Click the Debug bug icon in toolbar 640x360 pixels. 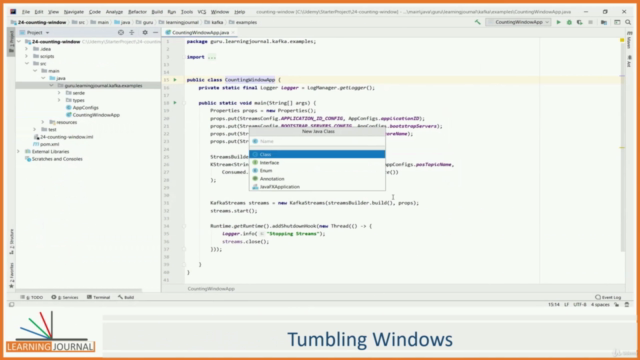pos(569,22)
